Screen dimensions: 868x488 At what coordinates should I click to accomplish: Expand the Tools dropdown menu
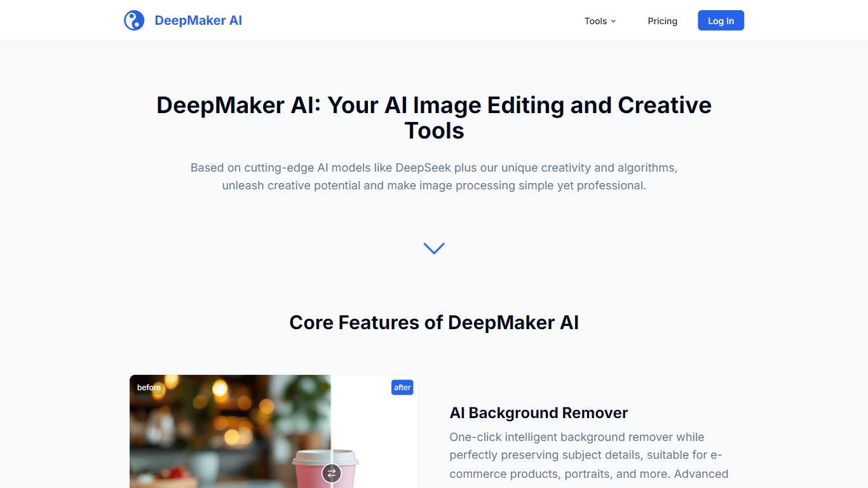pyautogui.click(x=600, y=21)
